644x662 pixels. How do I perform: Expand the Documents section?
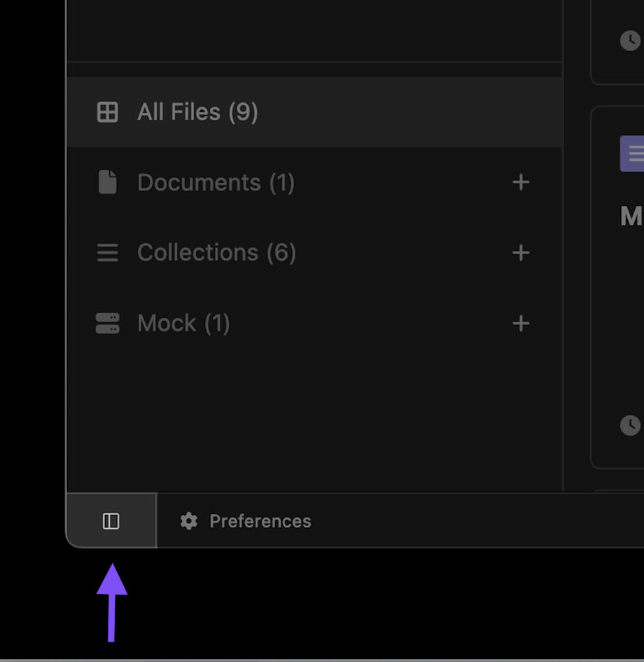(216, 182)
